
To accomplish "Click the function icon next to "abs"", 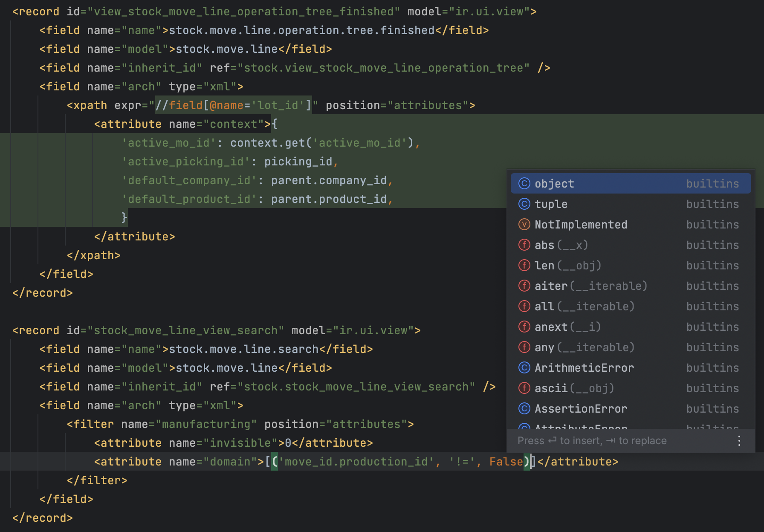I will click(x=524, y=245).
